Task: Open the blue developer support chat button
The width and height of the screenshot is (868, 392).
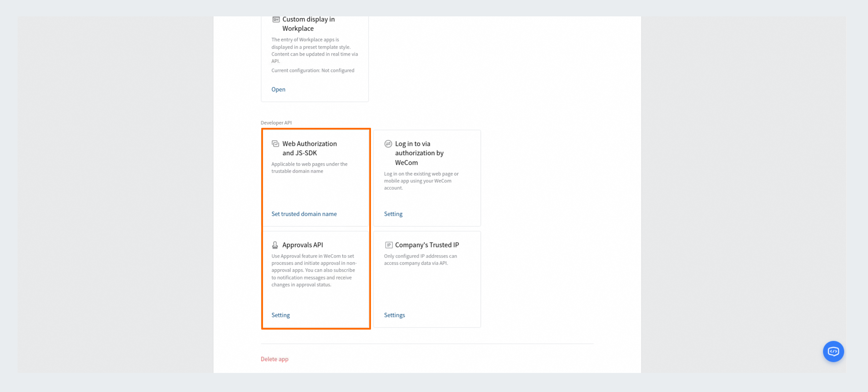Action: 833,351
